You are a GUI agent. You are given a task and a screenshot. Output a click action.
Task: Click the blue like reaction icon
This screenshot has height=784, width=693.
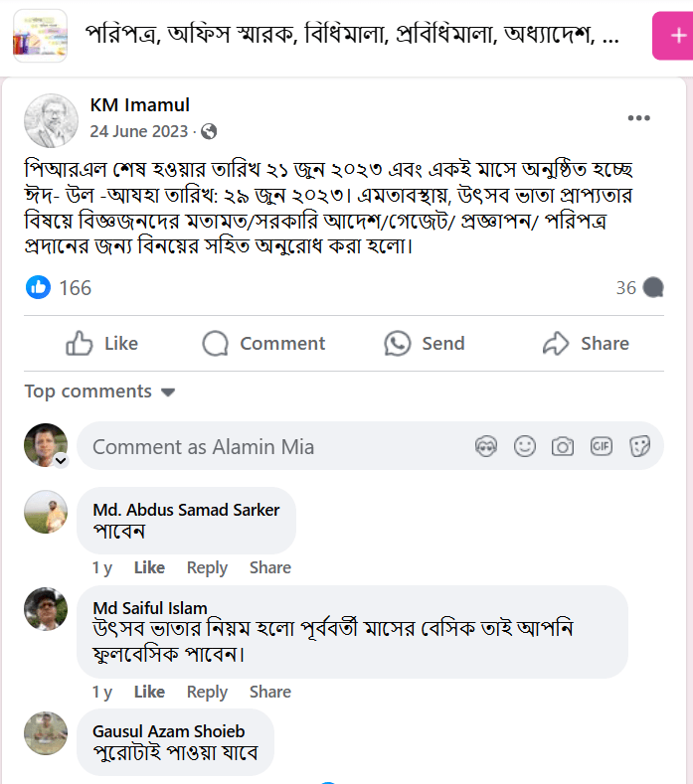[x=39, y=287]
